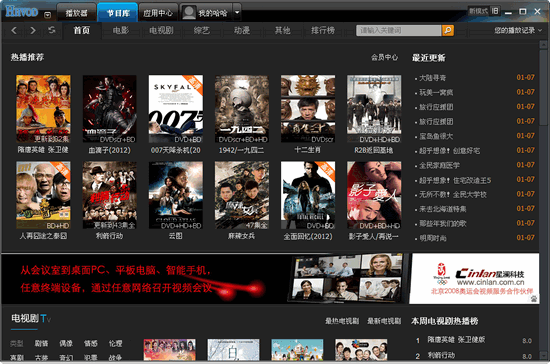The width and height of the screenshot is (550, 364).
Task: Open the 应用中心 tab
Action: tap(158, 13)
